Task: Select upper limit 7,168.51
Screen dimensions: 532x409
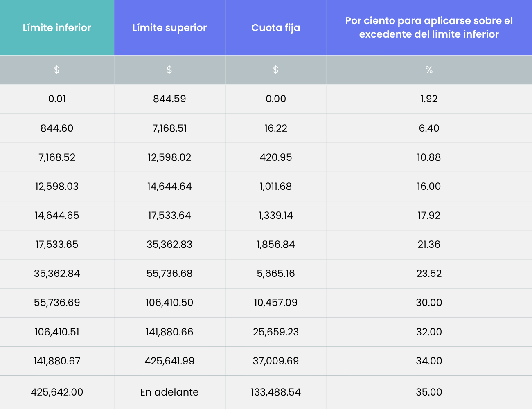Action: [x=169, y=128]
